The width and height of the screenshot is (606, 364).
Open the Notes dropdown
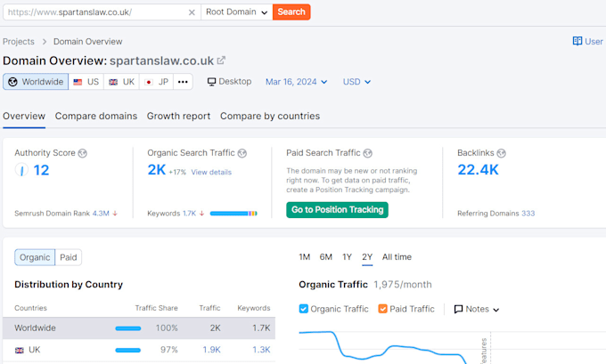(x=477, y=309)
